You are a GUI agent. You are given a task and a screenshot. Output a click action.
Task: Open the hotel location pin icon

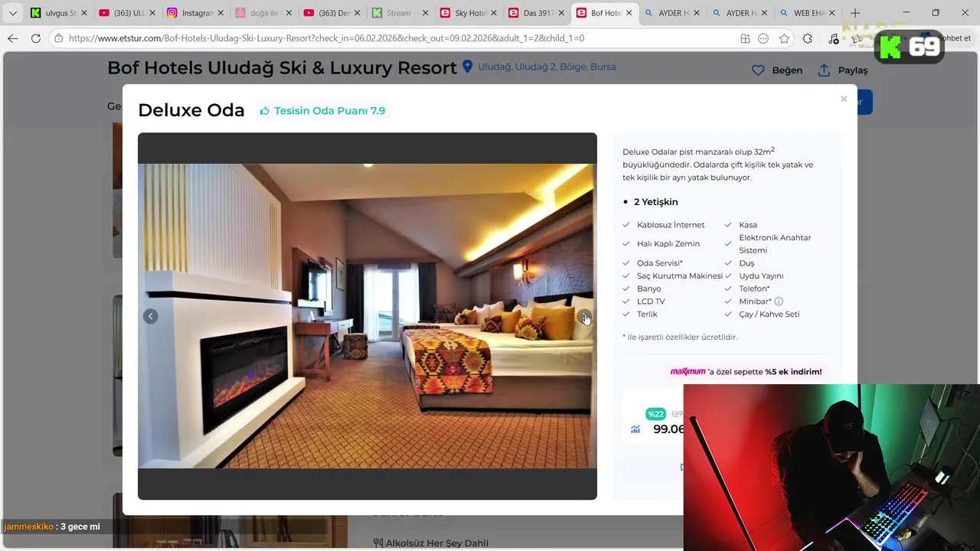click(x=468, y=67)
